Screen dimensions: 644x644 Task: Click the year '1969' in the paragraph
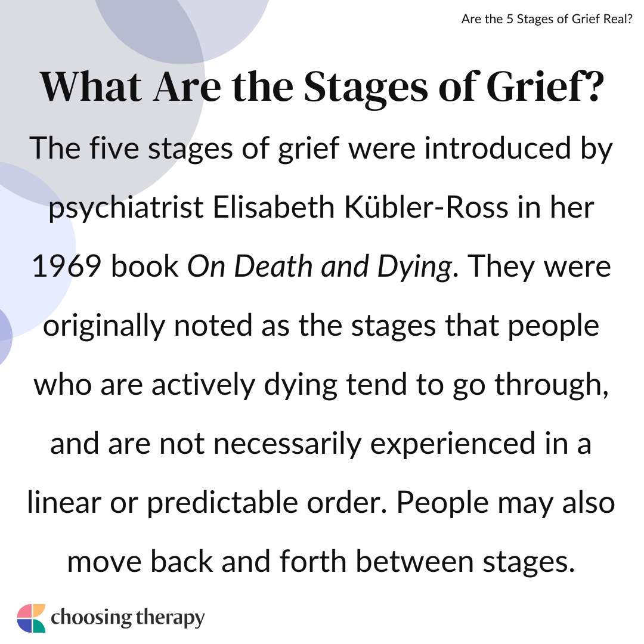[x=67, y=267]
